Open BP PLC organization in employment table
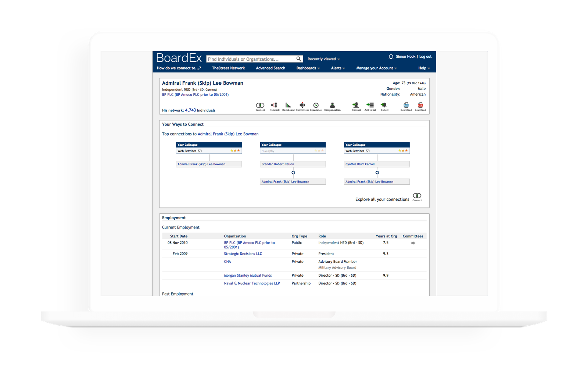 (x=250, y=245)
